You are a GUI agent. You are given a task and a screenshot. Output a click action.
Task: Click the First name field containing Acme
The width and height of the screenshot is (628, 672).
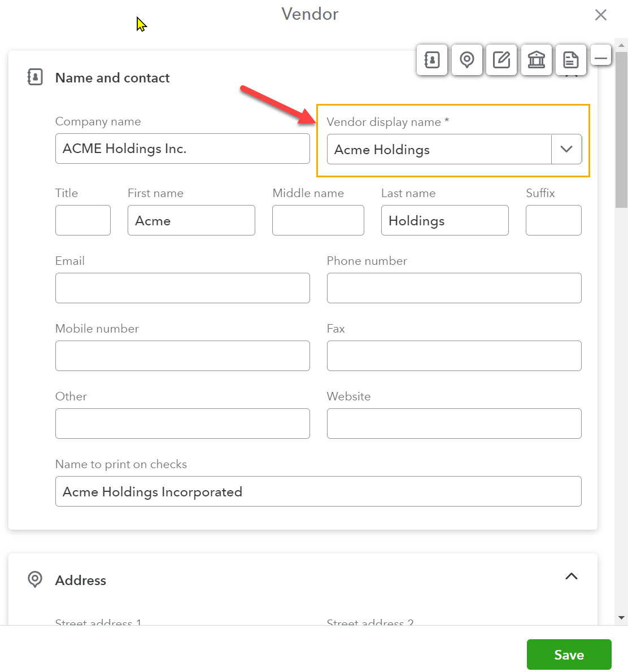(x=191, y=220)
